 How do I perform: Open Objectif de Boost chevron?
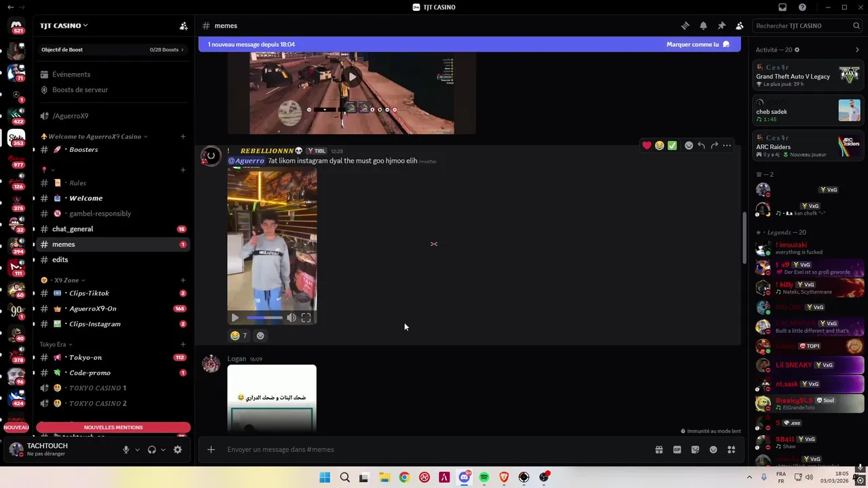point(182,49)
